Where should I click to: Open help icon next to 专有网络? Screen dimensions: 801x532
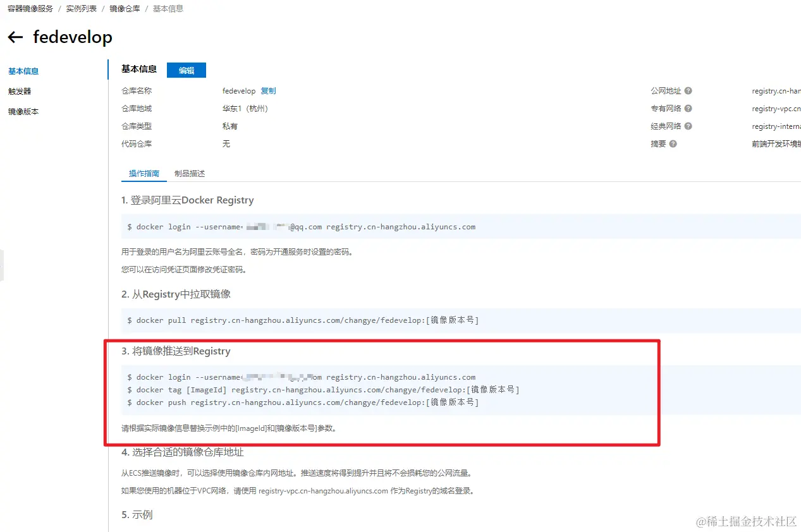(688, 109)
